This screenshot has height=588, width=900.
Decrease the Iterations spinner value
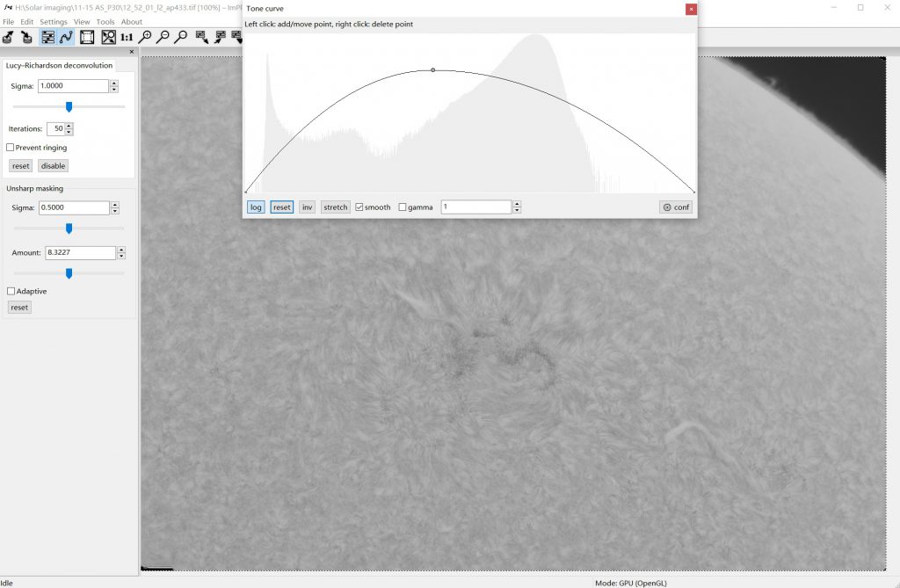click(69, 132)
